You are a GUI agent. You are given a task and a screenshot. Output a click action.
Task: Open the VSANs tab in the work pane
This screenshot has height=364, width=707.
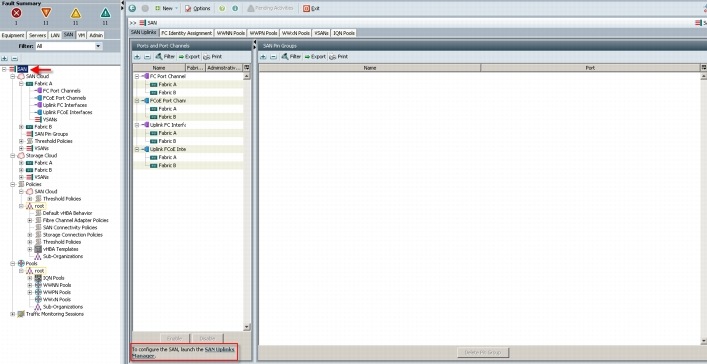pyautogui.click(x=321, y=33)
